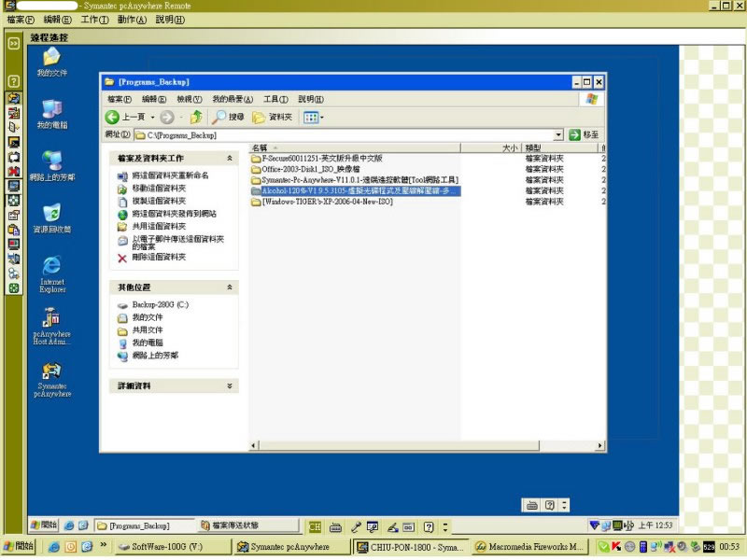Switch to 檔案傳送狀態 remote taskbar button

tap(247, 525)
